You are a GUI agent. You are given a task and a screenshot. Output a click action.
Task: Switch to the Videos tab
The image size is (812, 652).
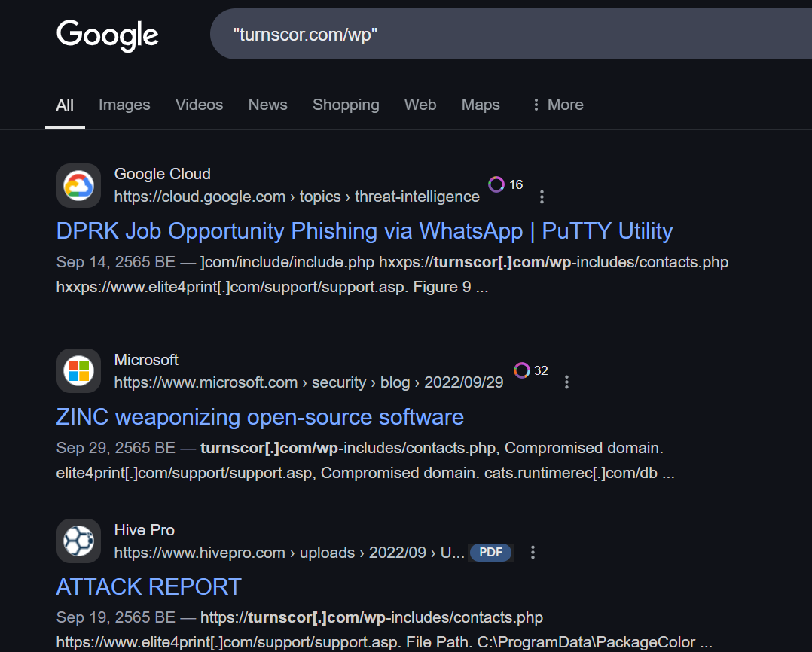point(199,105)
